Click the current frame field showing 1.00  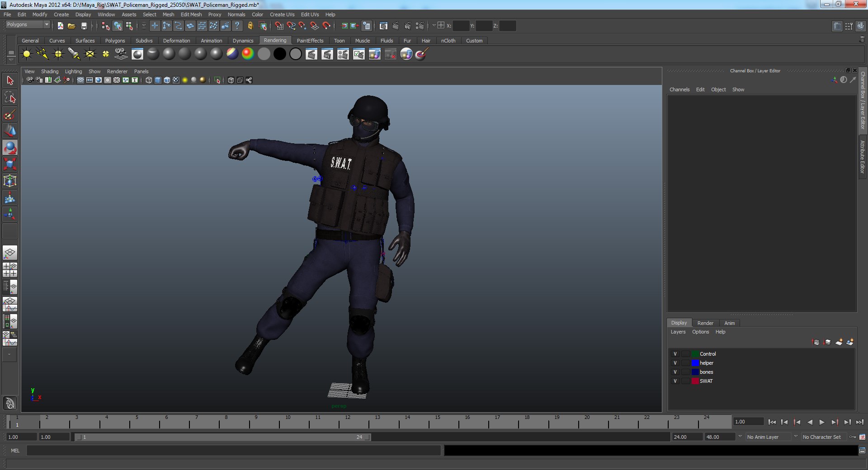749,422
